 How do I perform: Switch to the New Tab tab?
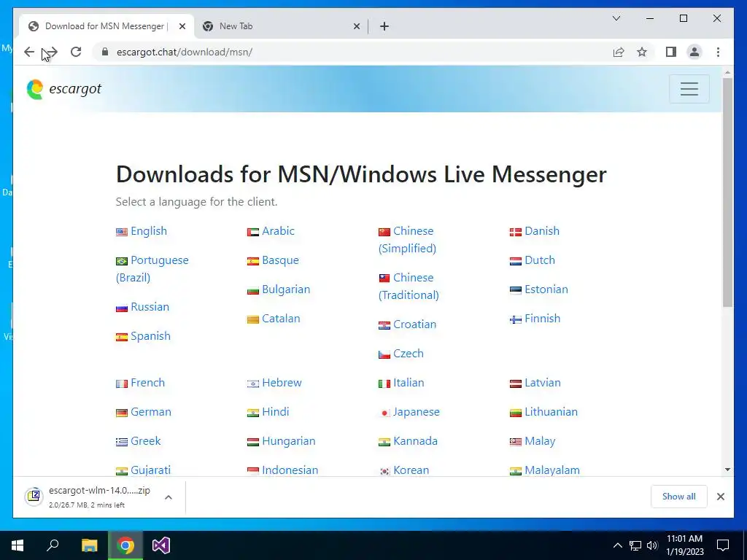[281, 26]
